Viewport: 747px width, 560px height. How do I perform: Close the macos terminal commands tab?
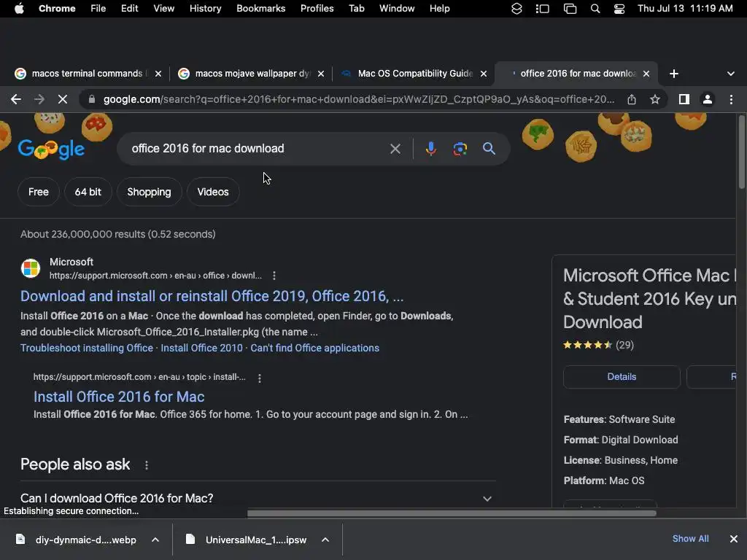[x=158, y=74]
